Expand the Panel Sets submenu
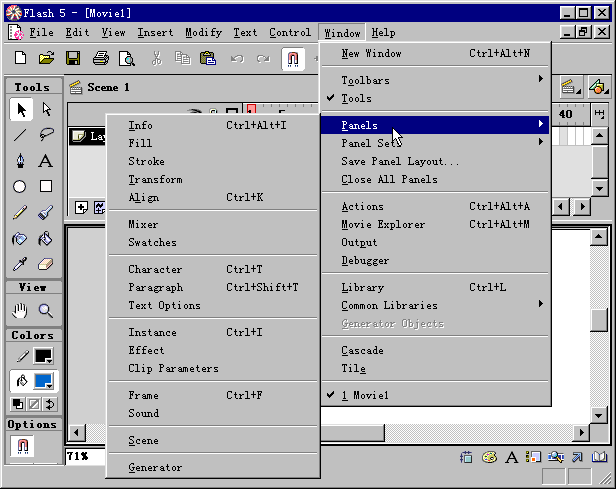 click(434, 143)
